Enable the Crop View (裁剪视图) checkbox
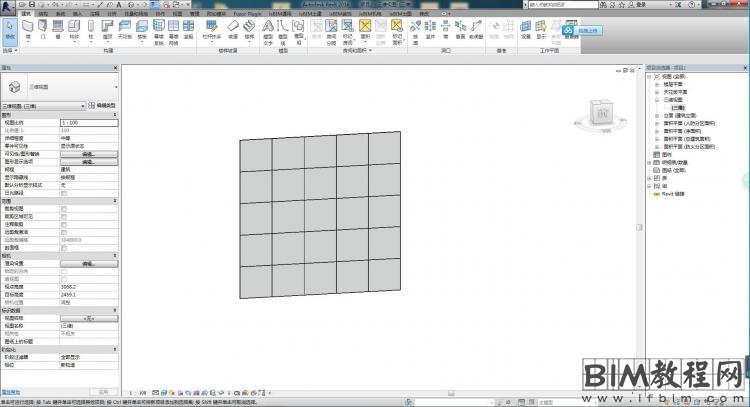 64,208
